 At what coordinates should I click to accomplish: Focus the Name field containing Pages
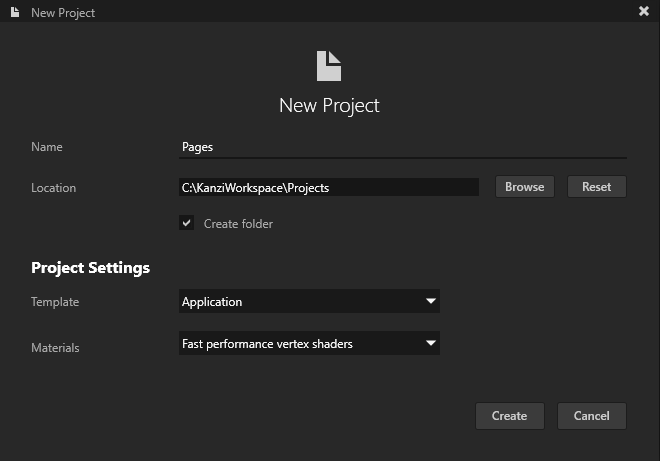(400, 147)
